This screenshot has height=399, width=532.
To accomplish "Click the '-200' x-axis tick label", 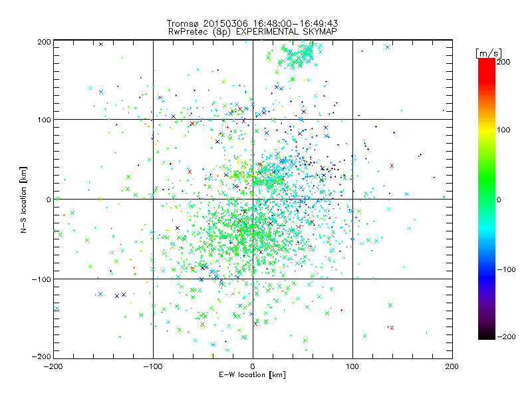I will click(x=53, y=366).
